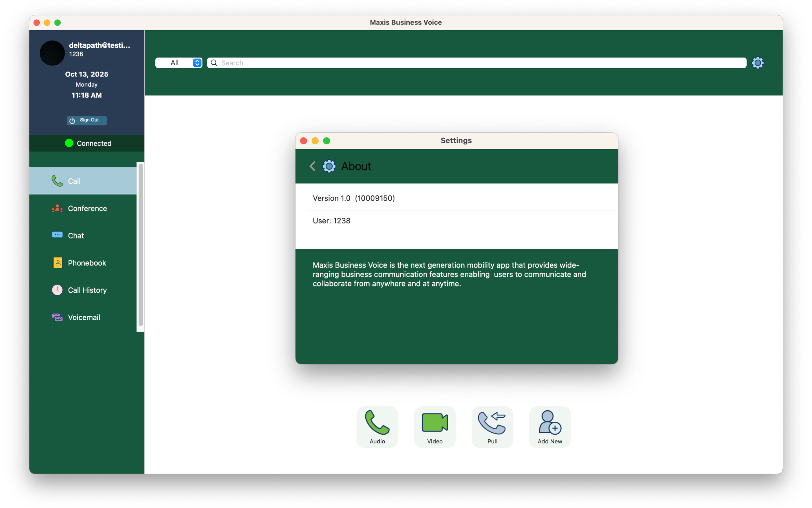Maximize the Settings window
Image resolution: width=812 pixels, height=508 pixels.
click(326, 141)
